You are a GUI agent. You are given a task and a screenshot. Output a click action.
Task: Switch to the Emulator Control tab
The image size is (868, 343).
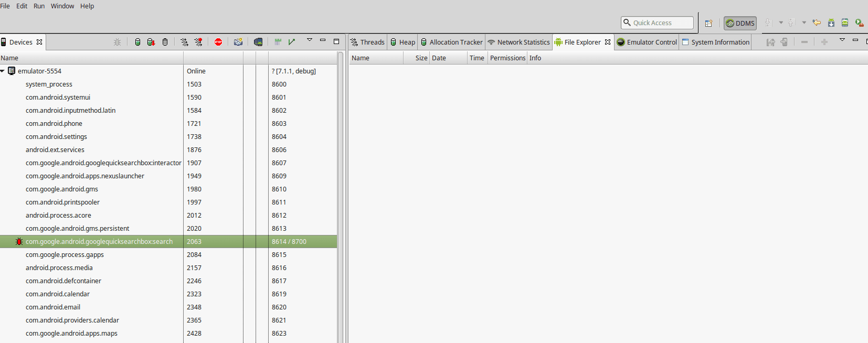(x=647, y=42)
